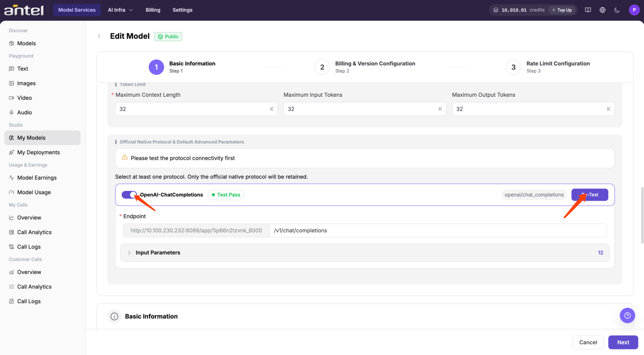Open the AI Infra dropdown menu

(x=120, y=10)
